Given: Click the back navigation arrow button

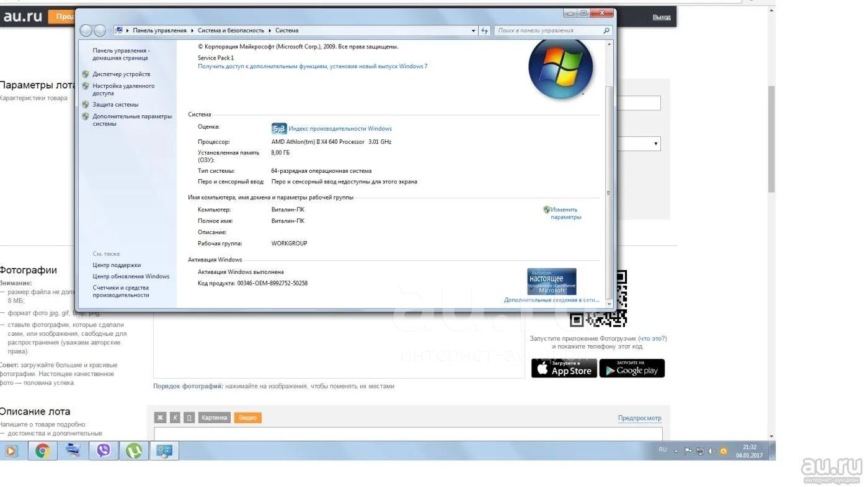Looking at the screenshot, I should 87,30.
